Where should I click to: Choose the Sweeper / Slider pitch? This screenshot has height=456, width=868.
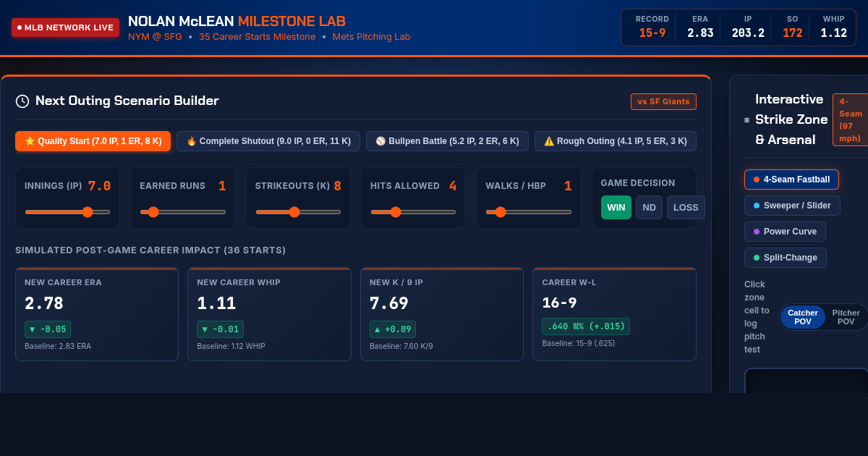pyautogui.click(x=792, y=206)
